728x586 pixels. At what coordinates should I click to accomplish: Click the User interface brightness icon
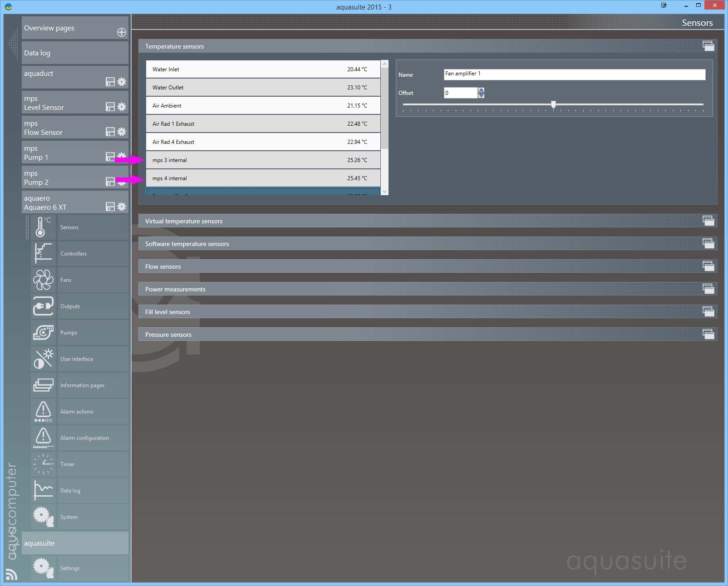click(x=43, y=359)
